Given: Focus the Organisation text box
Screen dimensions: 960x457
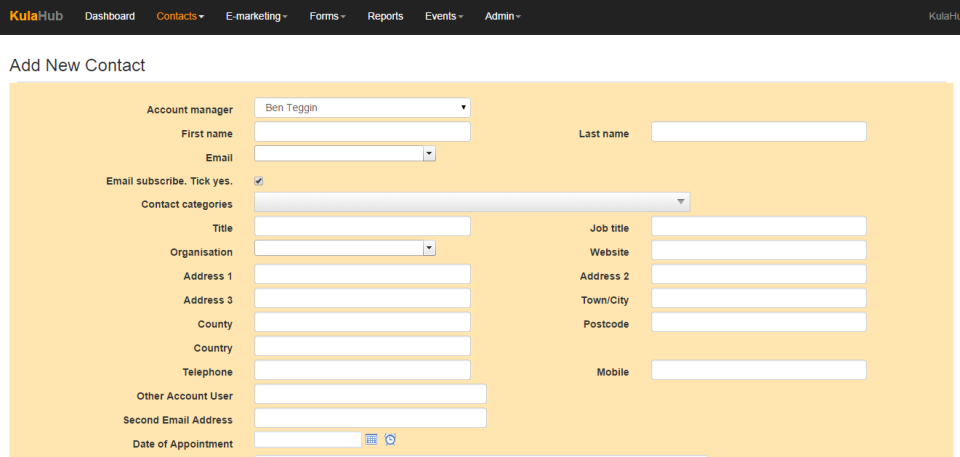Looking at the screenshot, I should pos(339,248).
